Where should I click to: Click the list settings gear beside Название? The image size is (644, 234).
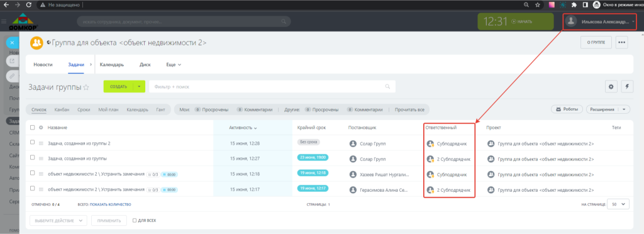(x=41, y=128)
